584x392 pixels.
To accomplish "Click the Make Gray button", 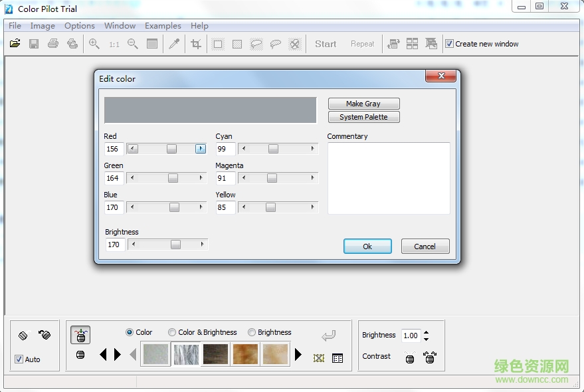I will (x=363, y=104).
